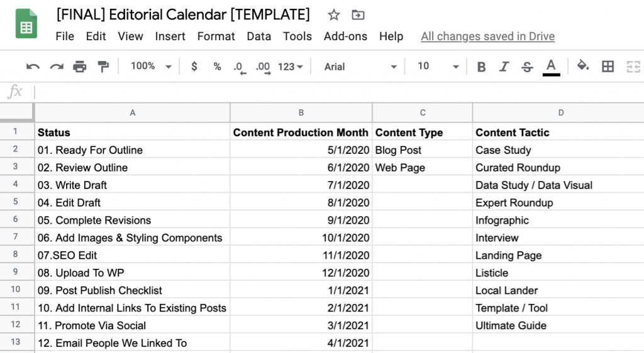This screenshot has height=353, width=644.
Task: Move document to a folder icon
Action: [x=358, y=15]
